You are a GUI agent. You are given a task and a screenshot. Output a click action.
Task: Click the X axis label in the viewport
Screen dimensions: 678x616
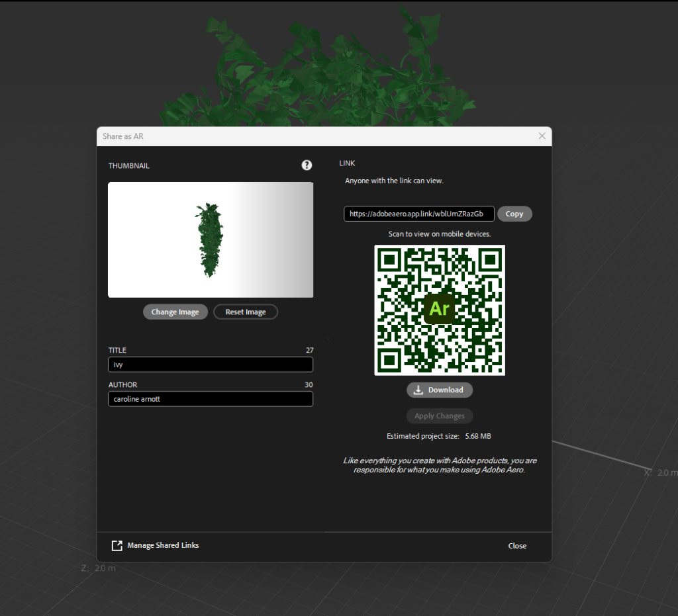click(661, 472)
